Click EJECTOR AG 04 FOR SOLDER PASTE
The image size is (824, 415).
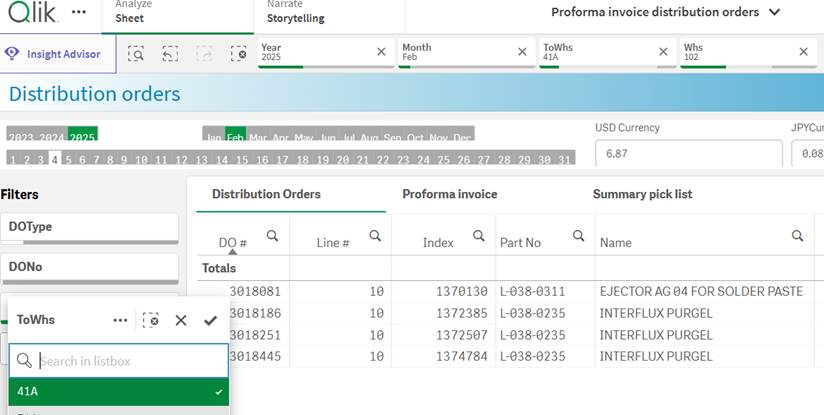click(x=701, y=292)
